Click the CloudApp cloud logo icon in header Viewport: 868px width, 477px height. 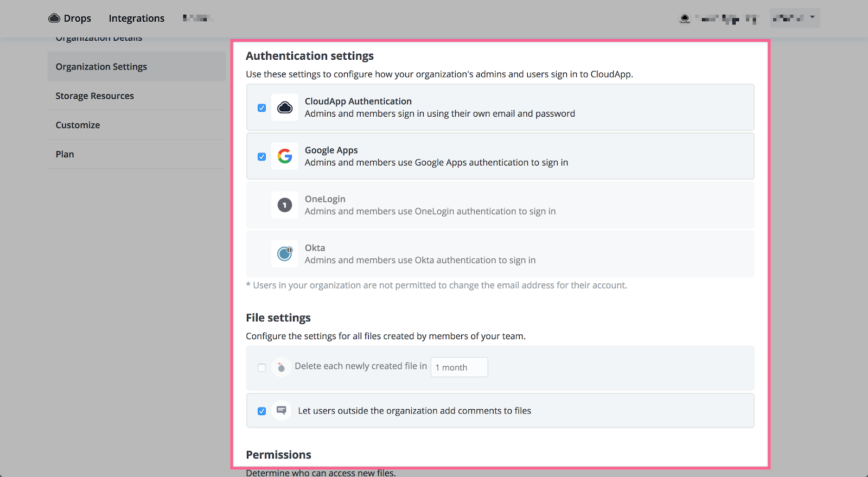[x=54, y=18]
